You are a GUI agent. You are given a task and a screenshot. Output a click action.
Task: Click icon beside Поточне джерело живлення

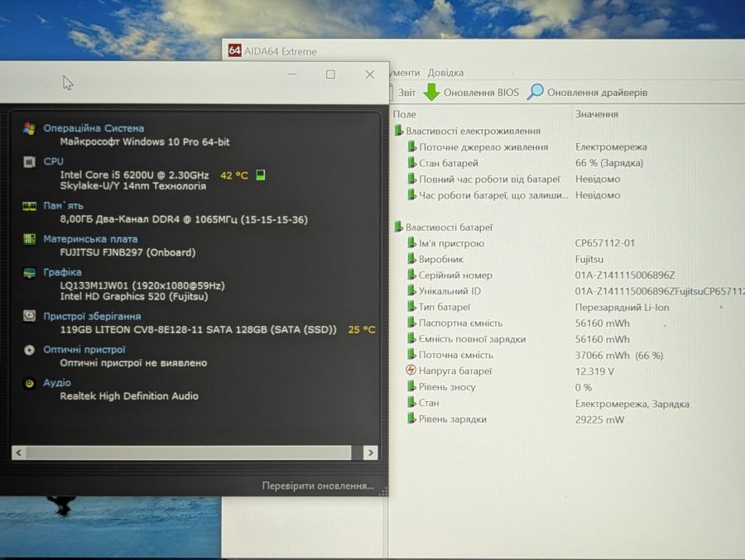pyautogui.click(x=411, y=146)
